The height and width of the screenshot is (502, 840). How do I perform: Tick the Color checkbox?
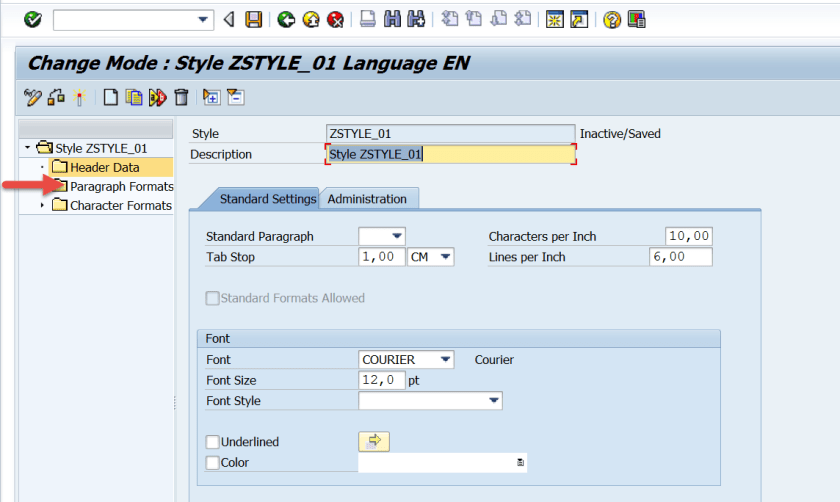[x=212, y=463]
